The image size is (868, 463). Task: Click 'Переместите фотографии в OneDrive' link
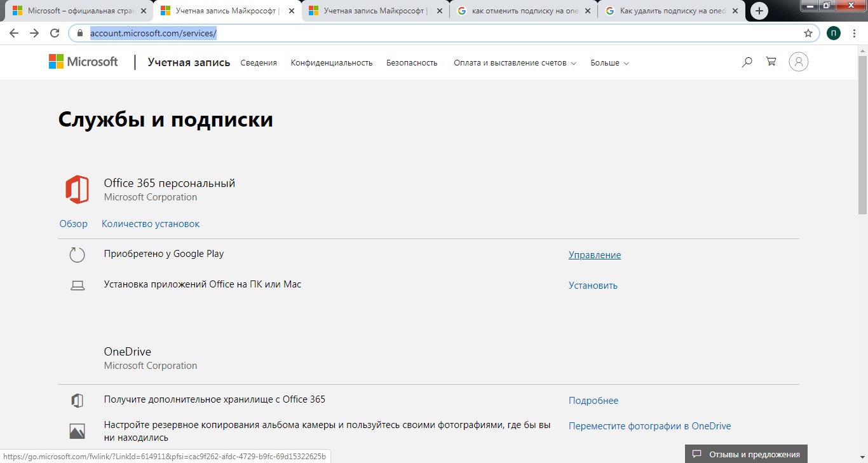click(x=650, y=426)
